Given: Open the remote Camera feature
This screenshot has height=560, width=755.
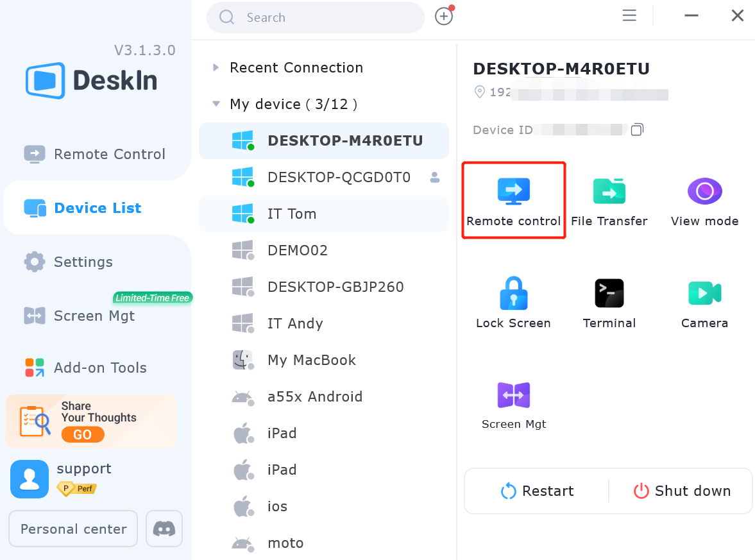Looking at the screenshot, I should click(704, 301).
